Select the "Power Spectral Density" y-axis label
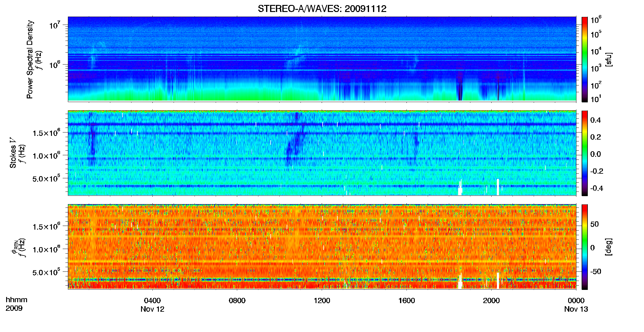Viewport: 644px width, 332px height. pyautogui.click(x=30, y=59)
